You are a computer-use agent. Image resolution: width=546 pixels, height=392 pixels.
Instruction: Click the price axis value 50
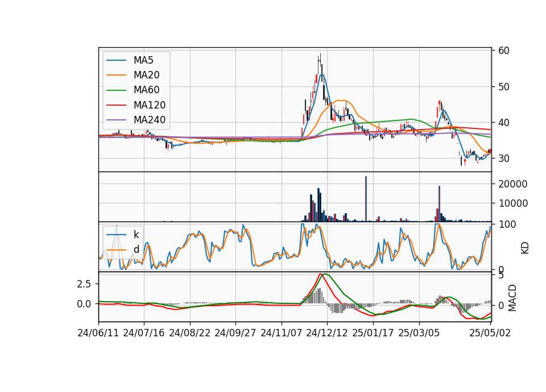coord(504,86)
